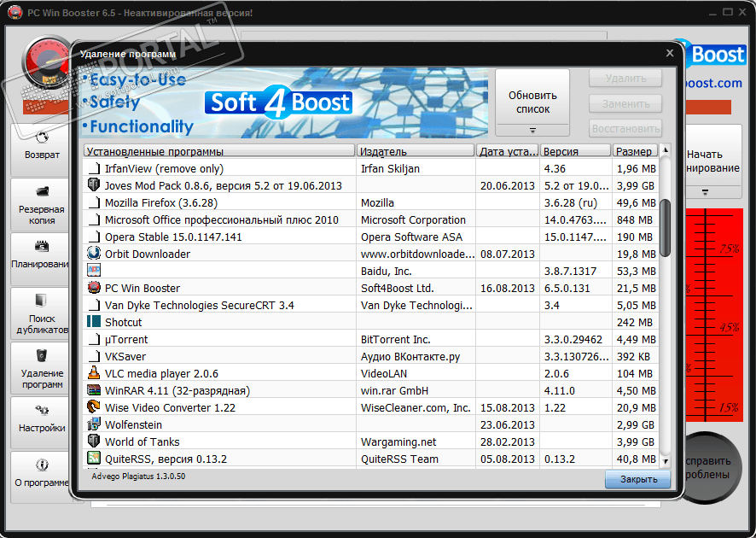Screen dimensions: 756x538
Task: Select the Opera Stable row icon
Action: pos(95,237)
